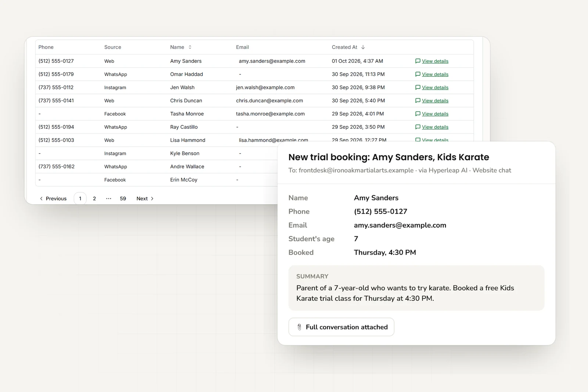Select amy.sanders@example.com in the table
Image resolution: width=588 pixels, height=392 pixels.
[272, 61]
